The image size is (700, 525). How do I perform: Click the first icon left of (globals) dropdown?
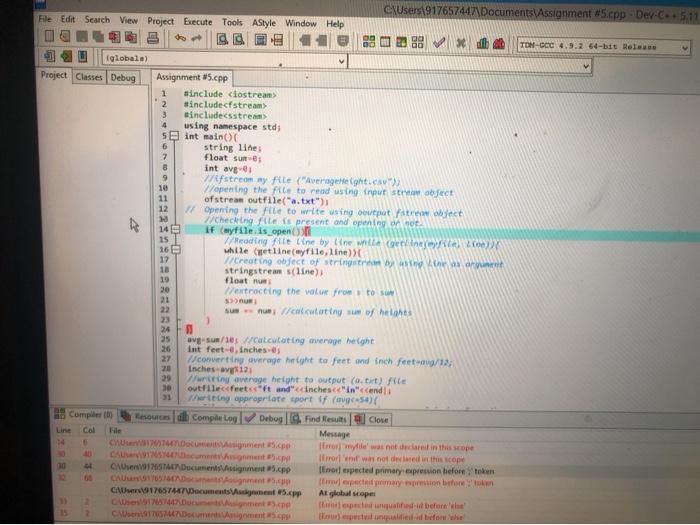coord(49,56)
